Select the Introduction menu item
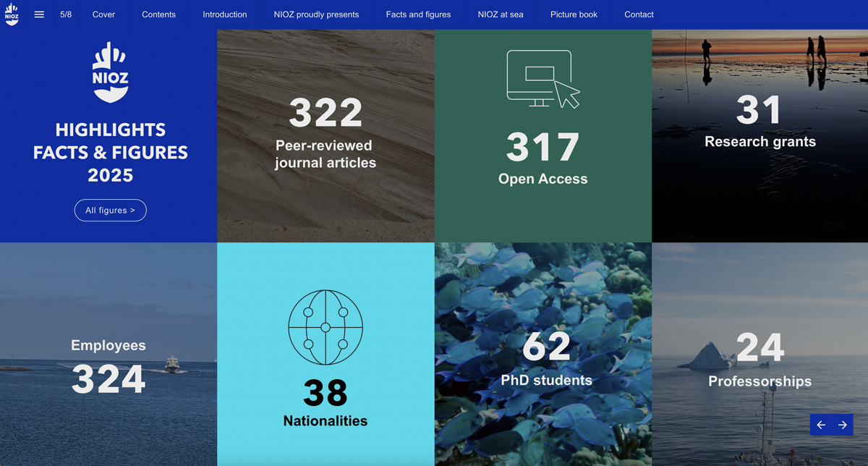This screenshot has height=466, width=868. pyautogui.click(x=224, y=14)
